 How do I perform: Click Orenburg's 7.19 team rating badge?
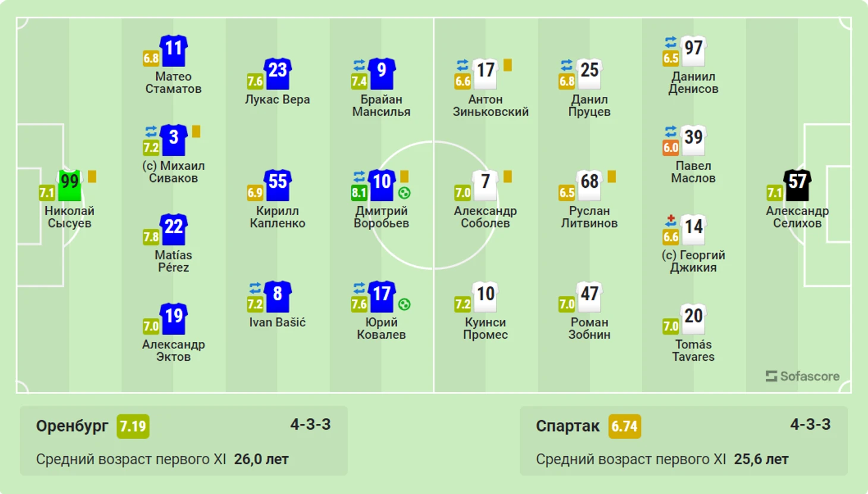pyautogui.click(x=133, y=426)
